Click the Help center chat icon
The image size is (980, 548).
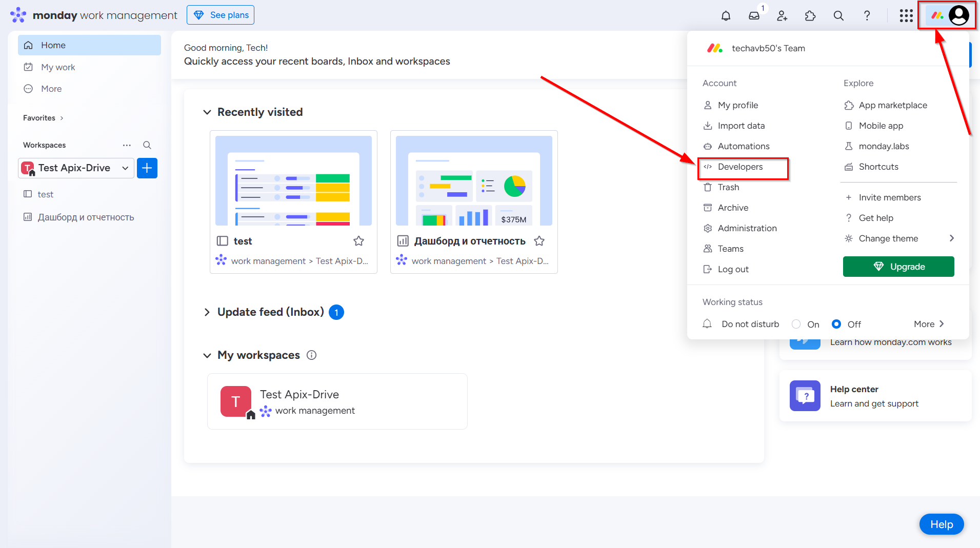tap(805, 396)
